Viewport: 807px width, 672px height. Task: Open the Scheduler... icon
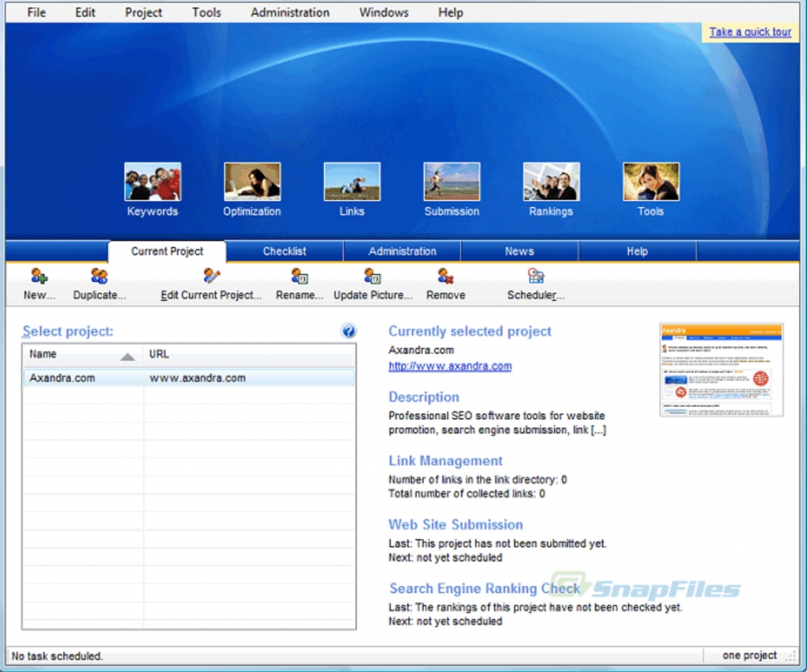coord(536,277)
